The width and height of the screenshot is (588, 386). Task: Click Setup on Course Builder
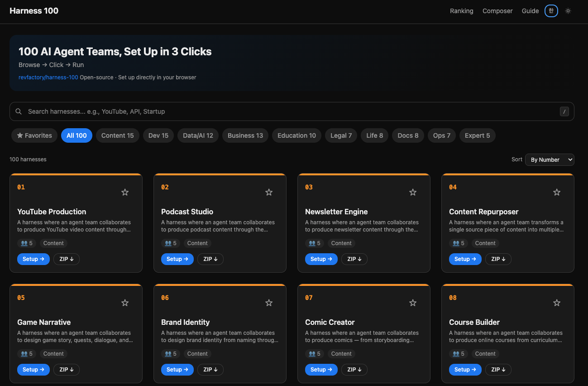[465, 370]
